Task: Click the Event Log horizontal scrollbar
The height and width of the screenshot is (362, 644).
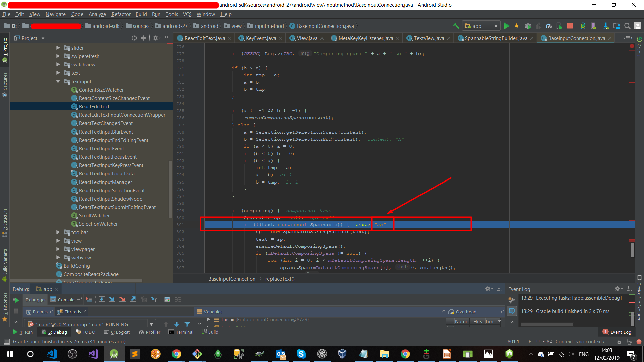Action: point(547,324)
